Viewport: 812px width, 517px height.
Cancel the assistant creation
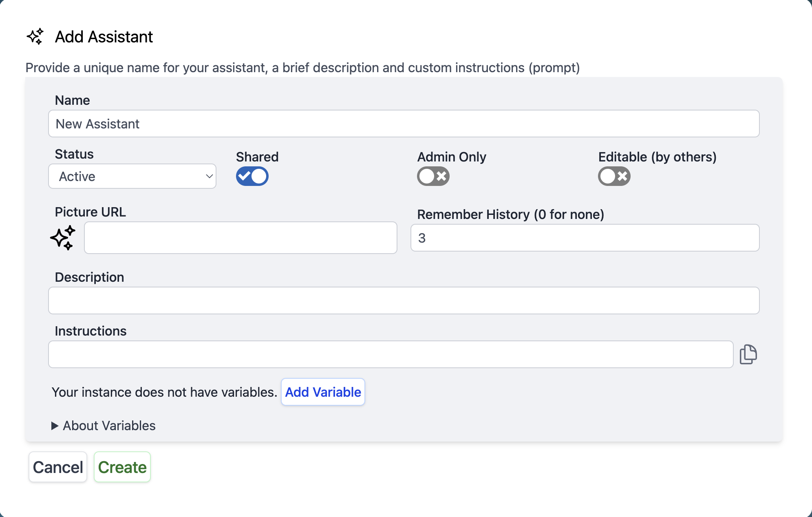pyautogui.click(x=57, y=467)
